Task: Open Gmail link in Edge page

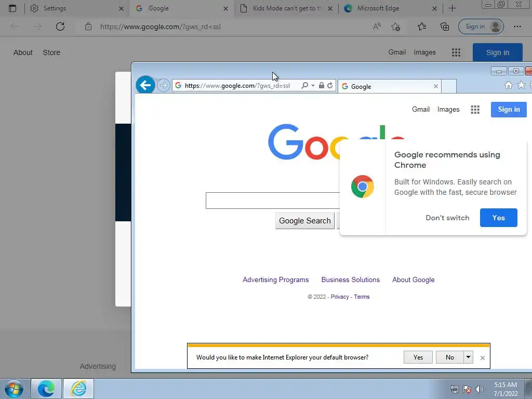Action: [397, 52]
